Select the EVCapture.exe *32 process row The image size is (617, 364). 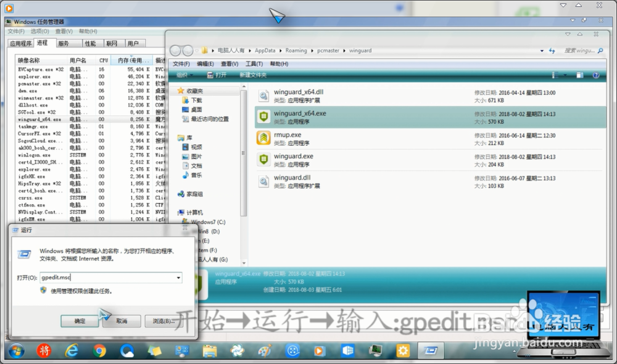point(89,69)
